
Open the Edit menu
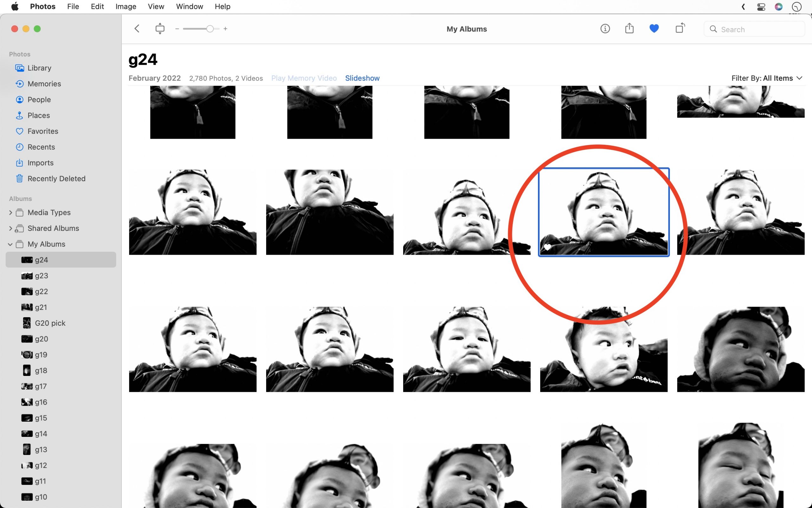tap(97, 6)
